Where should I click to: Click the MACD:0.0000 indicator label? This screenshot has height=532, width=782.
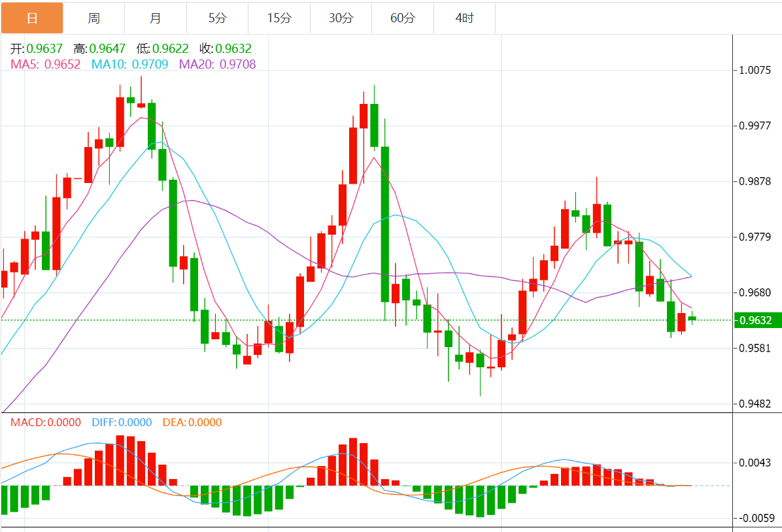[x=46, y=422]
